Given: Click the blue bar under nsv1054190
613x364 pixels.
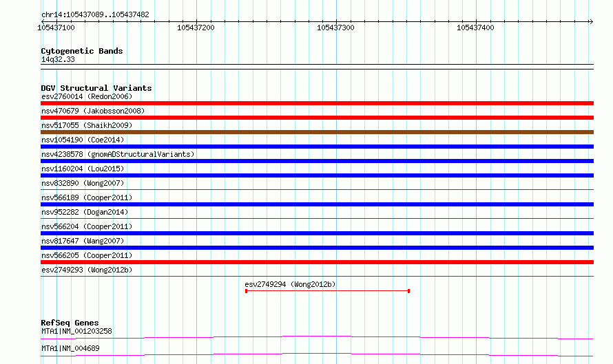Looking at the screenshot, I should click(317, 147).
